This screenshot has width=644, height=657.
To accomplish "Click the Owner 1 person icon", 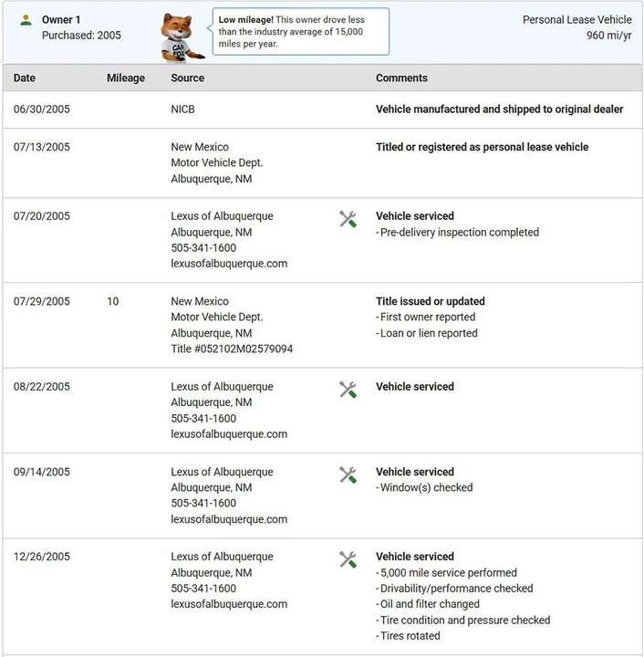I will (x=26, y=20).
